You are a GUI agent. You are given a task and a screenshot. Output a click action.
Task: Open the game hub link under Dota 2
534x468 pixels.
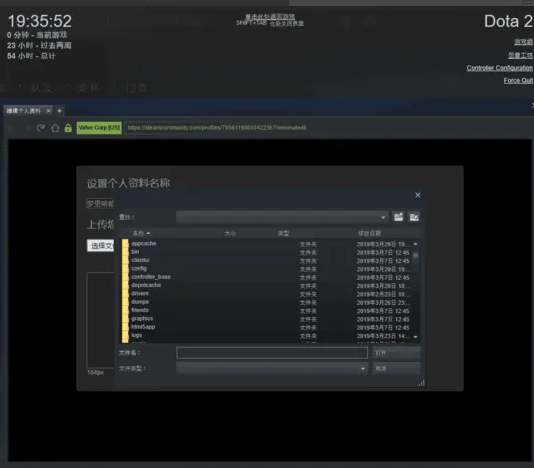[x=523, y=42]
